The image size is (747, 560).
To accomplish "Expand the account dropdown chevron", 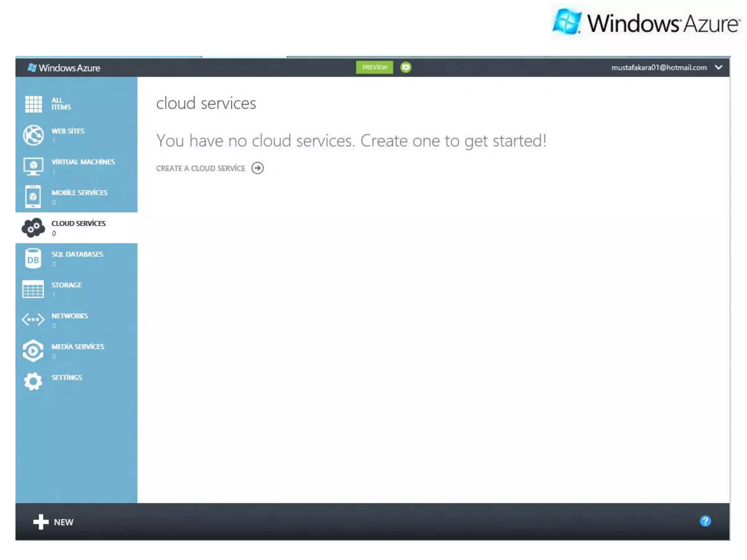I will [x=718, y=67].
